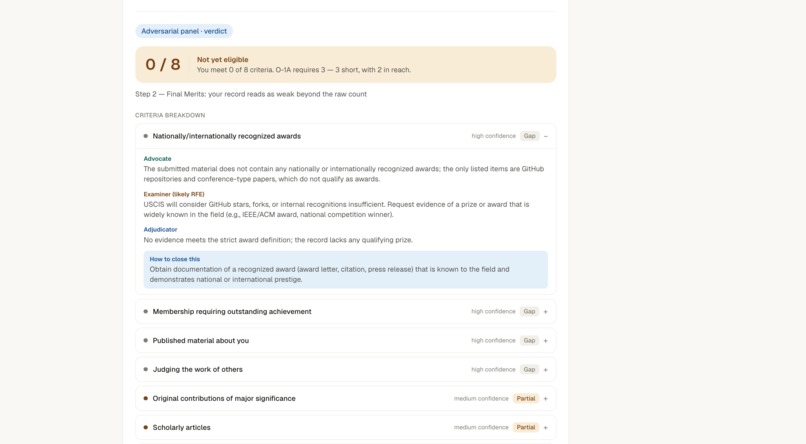Click status dot beside Judging the work
Screen dimensions: 806x444
[x=145, y=369]
